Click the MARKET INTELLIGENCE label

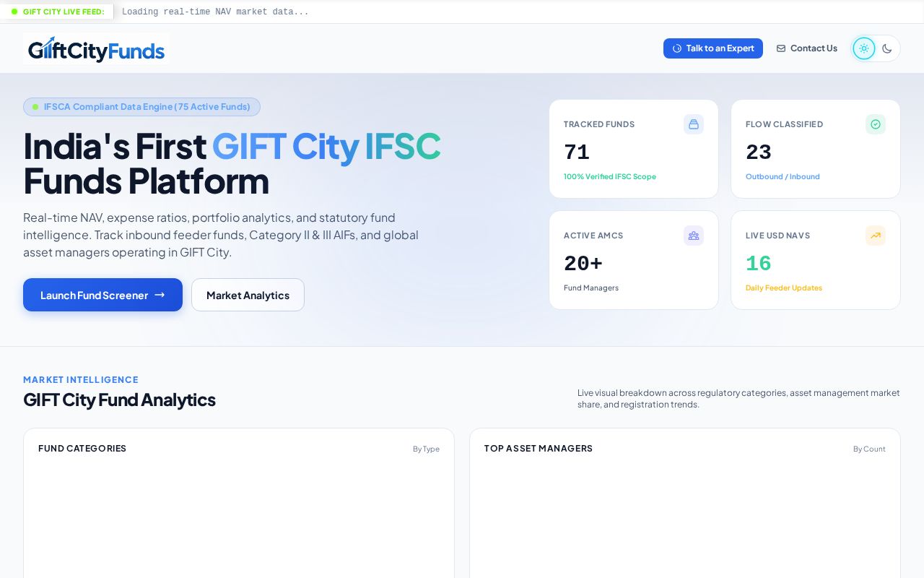pos(81,379)
